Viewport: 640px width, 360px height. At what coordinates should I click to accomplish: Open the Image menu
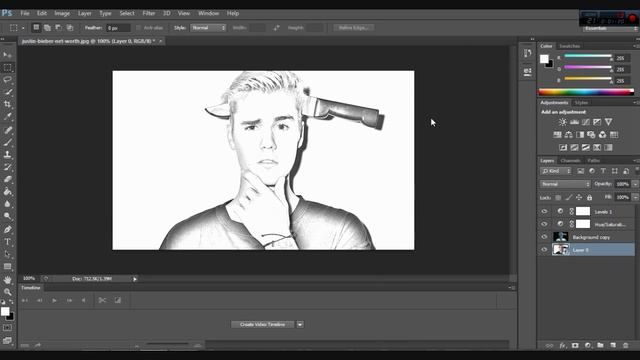62,13
